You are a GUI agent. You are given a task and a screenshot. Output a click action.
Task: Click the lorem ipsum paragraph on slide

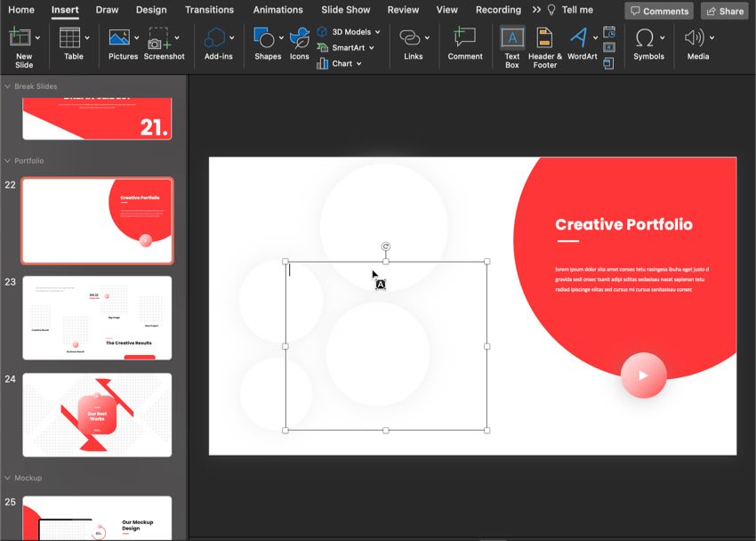pyautogui.click(x=631, y=279)
